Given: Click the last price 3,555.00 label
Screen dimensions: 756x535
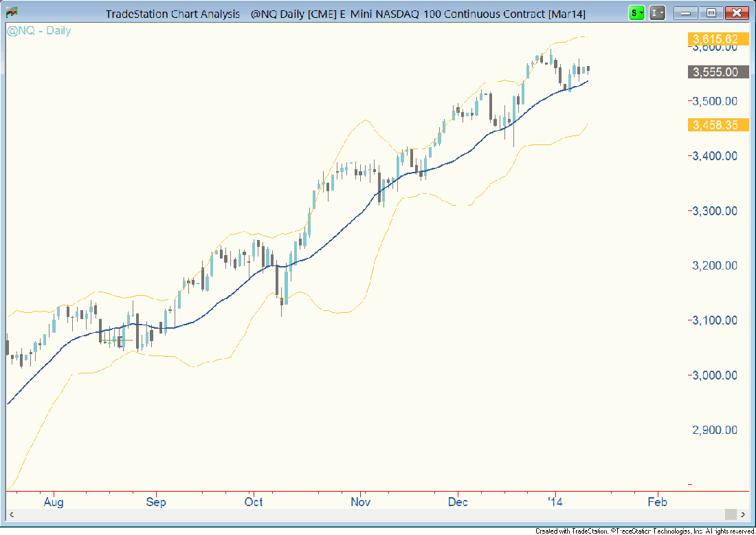Looking at the screenshot, I should click(715, 72).
